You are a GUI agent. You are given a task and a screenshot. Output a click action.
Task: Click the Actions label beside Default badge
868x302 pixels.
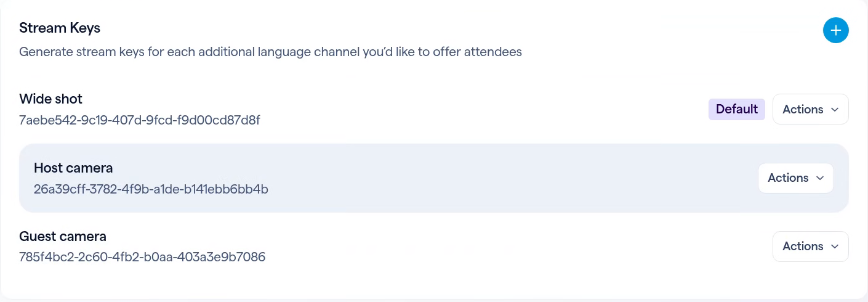[x=803, y=109]
